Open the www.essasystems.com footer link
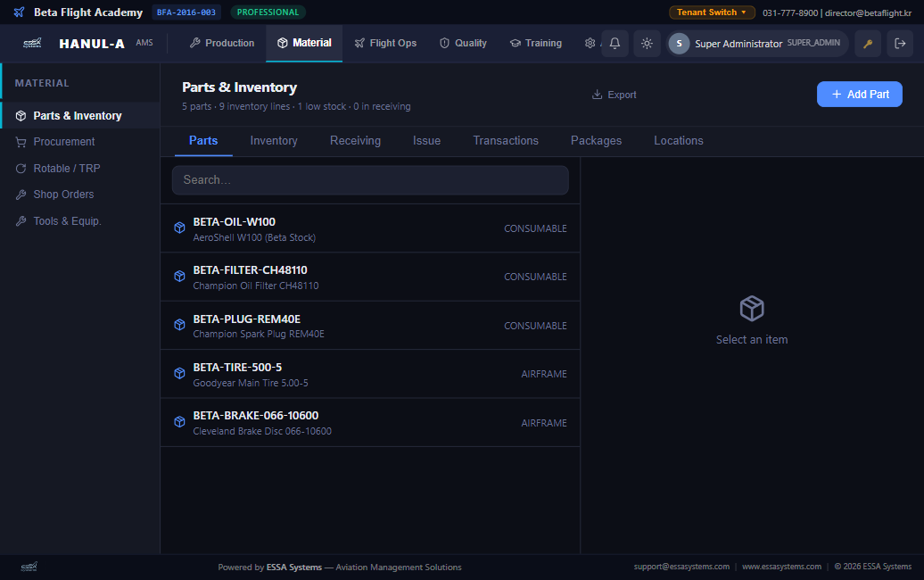 click(x=781, y=567)
